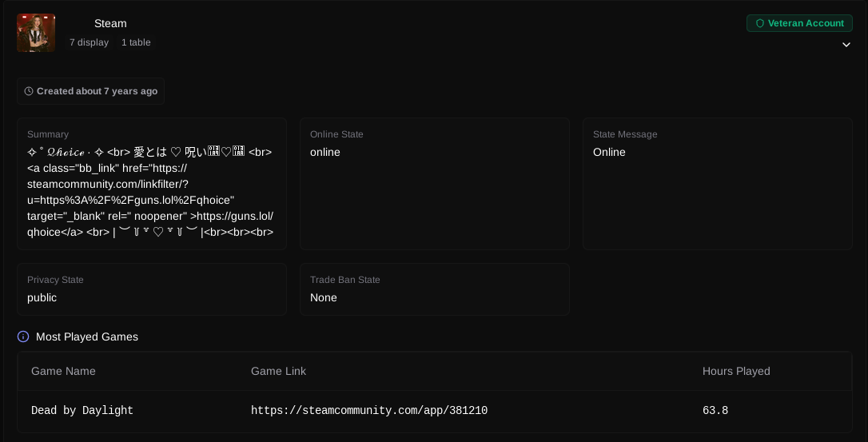Click the shield icon in Veteran Account badge

pos(759,23)
